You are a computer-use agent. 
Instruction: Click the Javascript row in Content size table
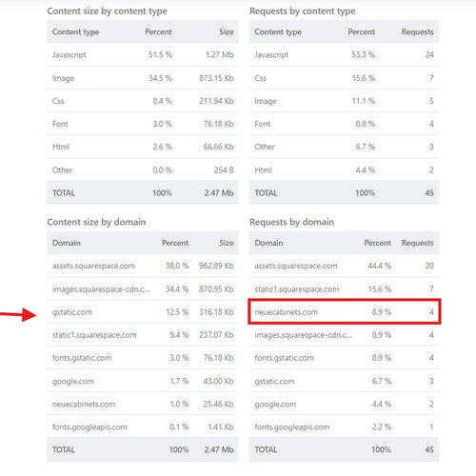(x=143, y=54)
